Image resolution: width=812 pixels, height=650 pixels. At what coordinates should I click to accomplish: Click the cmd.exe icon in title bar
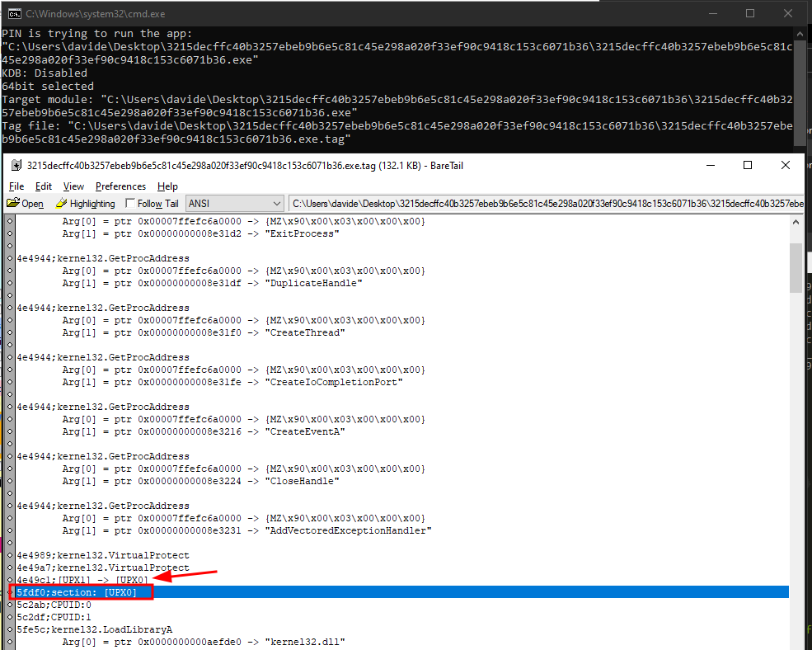pyautogui.click(x=13, y=14)
